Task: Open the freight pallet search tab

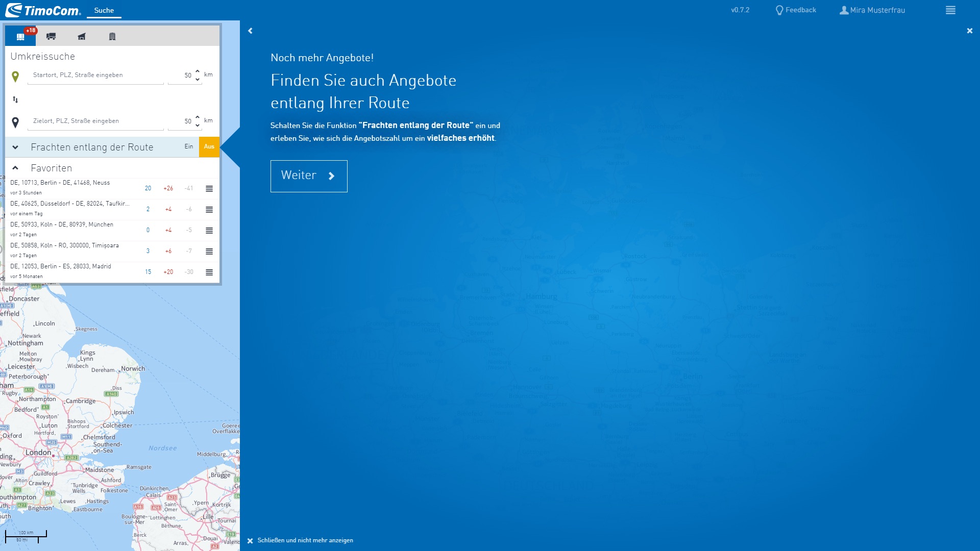Action: 20,36
